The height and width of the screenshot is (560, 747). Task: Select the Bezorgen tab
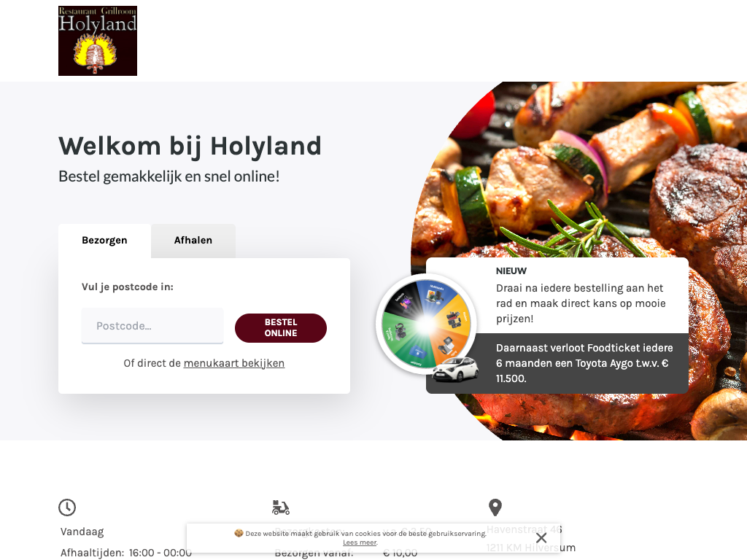click(104, 241)
